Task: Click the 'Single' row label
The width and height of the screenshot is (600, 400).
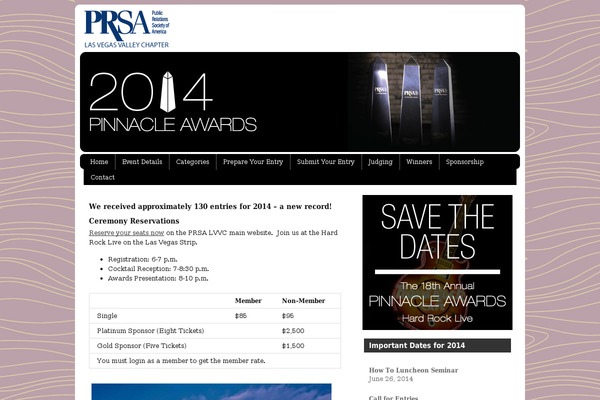Action: coord(107,316)
